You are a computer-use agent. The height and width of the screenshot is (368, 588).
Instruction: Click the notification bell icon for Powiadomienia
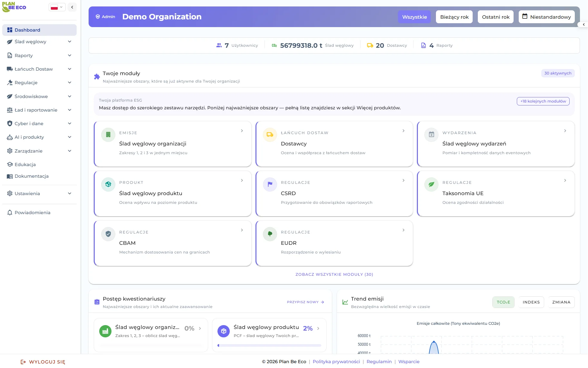point(10,213)
